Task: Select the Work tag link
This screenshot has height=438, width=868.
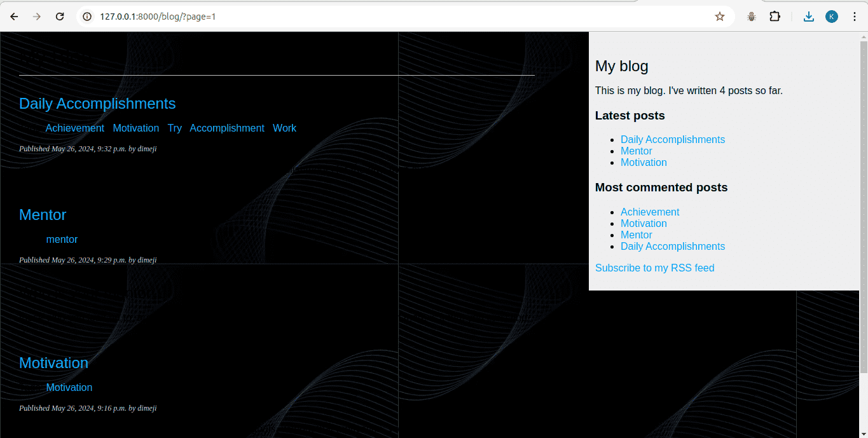Action: 284,128
